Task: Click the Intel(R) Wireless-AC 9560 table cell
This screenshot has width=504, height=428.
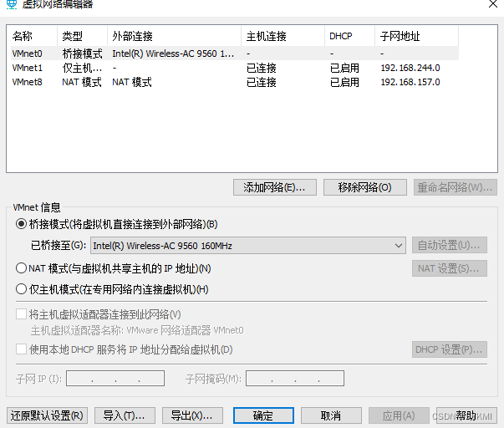Action: (173, 53)
